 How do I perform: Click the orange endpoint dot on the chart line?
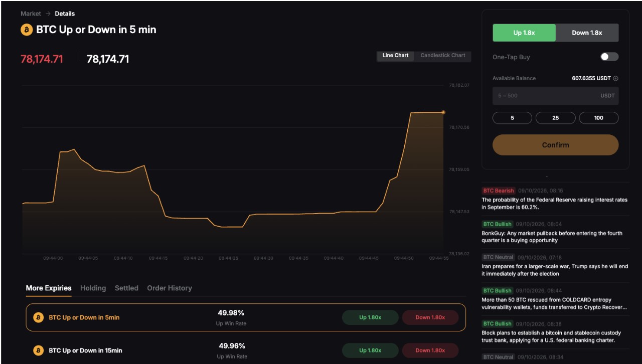pyautogui.click(x=443, y=112)
